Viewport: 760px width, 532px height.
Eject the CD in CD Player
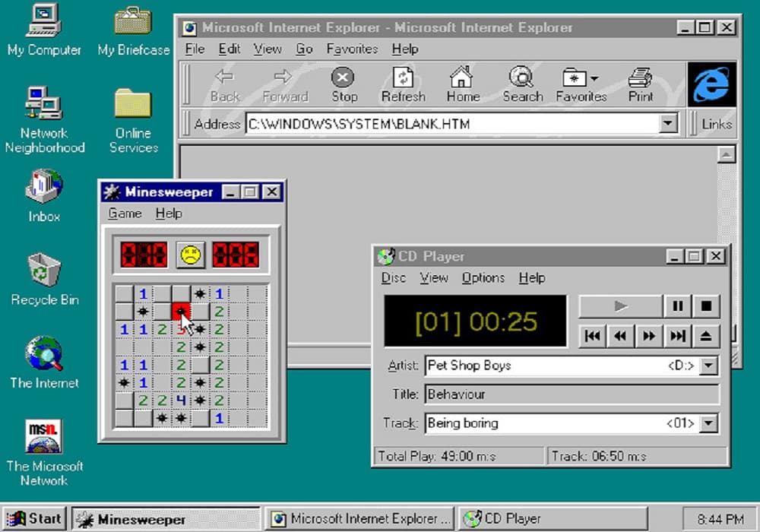707,335
